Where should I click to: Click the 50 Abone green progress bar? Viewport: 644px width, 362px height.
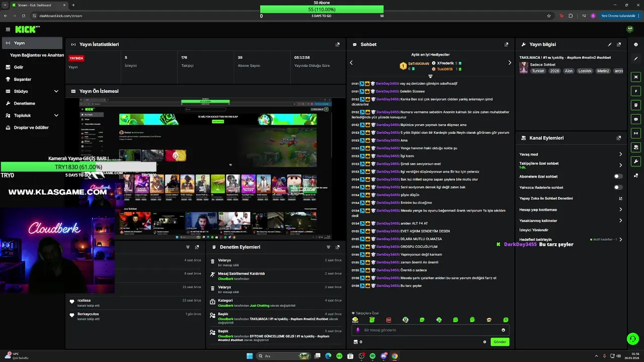tap(321, 9)
